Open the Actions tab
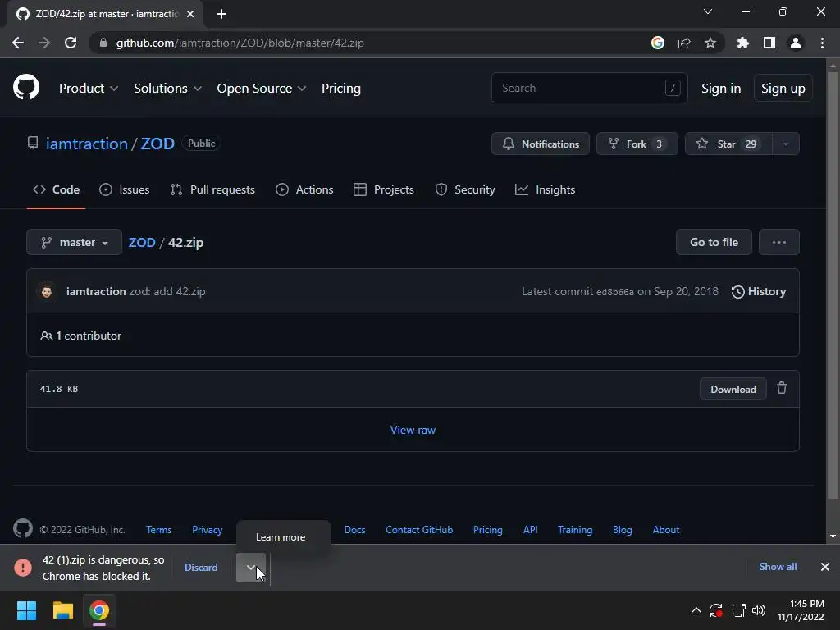 (304, 189)
